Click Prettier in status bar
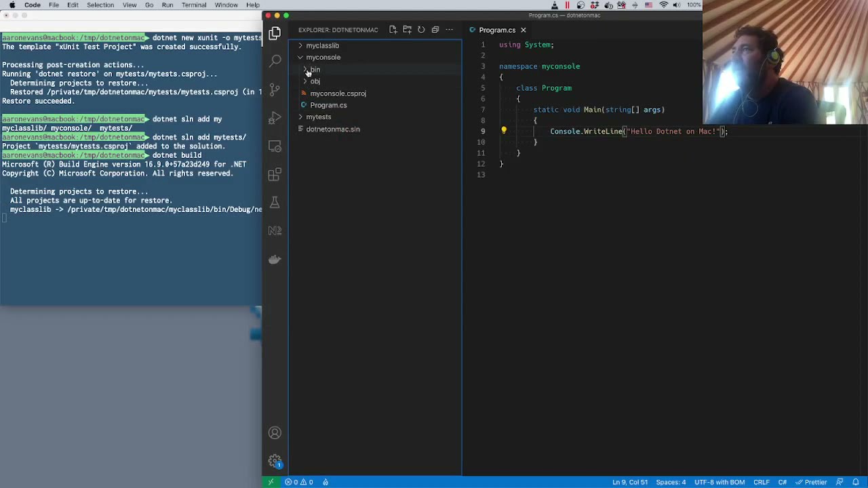Image resolution: width=868 pixels, height=488 pixels. coord(811,482)
